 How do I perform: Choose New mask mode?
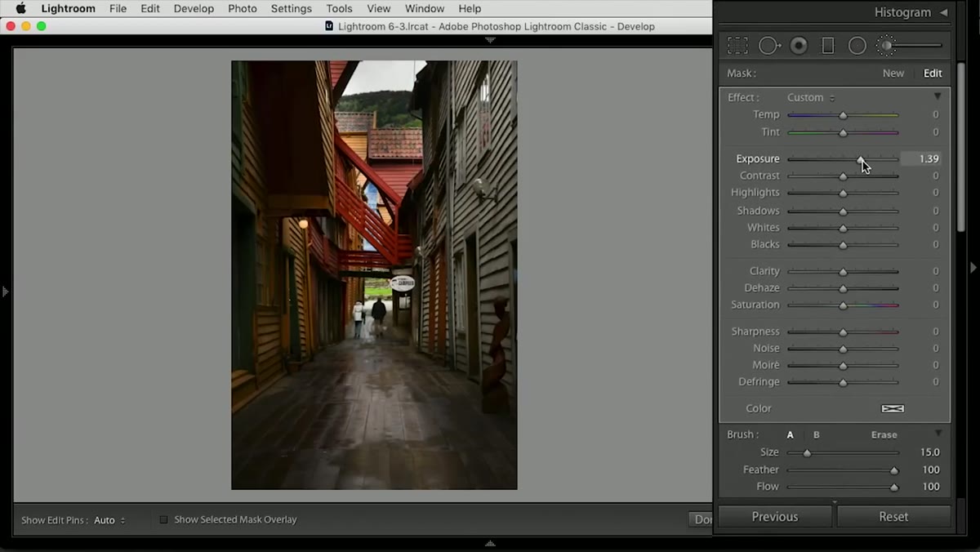pos(893,73)
